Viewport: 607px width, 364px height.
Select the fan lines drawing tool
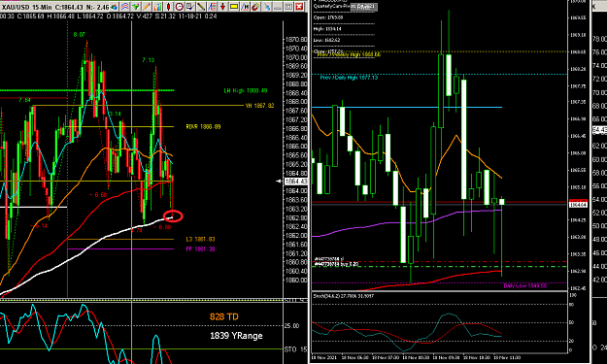pyautogui.click(x=212, y=7)
